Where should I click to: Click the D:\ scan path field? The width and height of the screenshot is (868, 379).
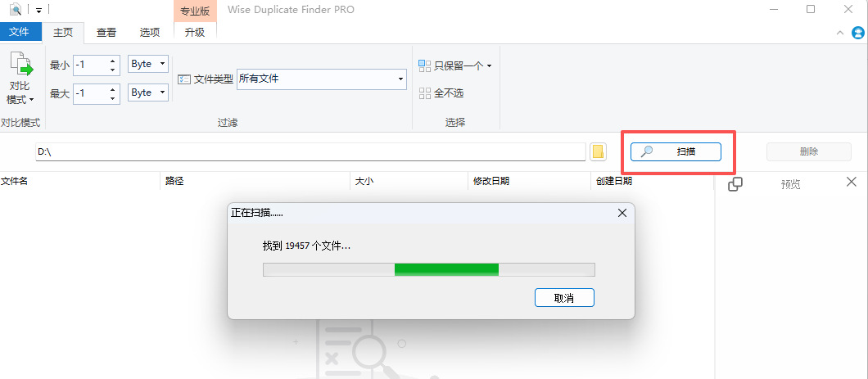310,151
